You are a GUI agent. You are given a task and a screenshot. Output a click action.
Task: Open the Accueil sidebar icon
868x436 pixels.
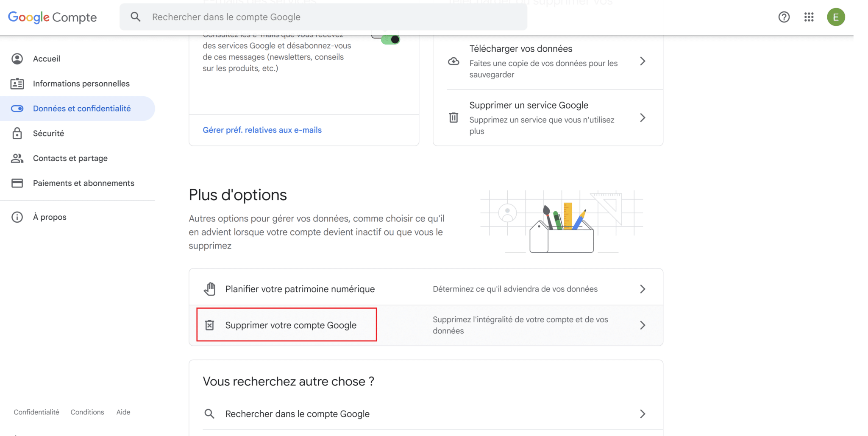[x=17, y=59]
